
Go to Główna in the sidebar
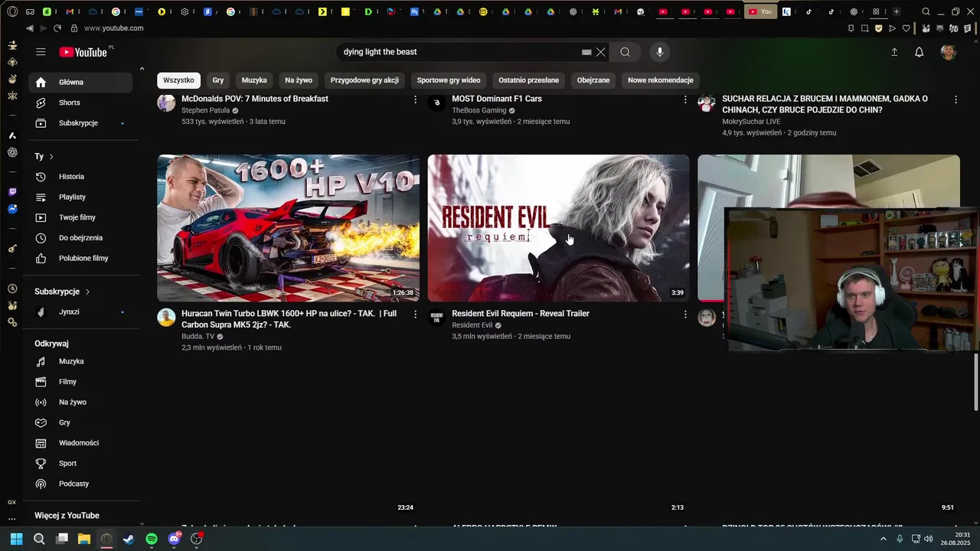80,82
